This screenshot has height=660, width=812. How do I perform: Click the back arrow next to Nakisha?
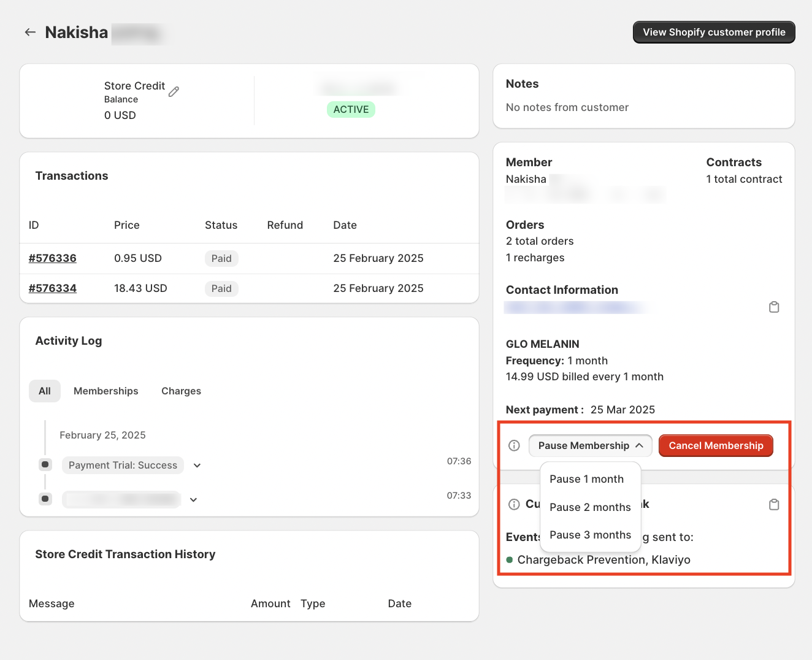(30, 33)
